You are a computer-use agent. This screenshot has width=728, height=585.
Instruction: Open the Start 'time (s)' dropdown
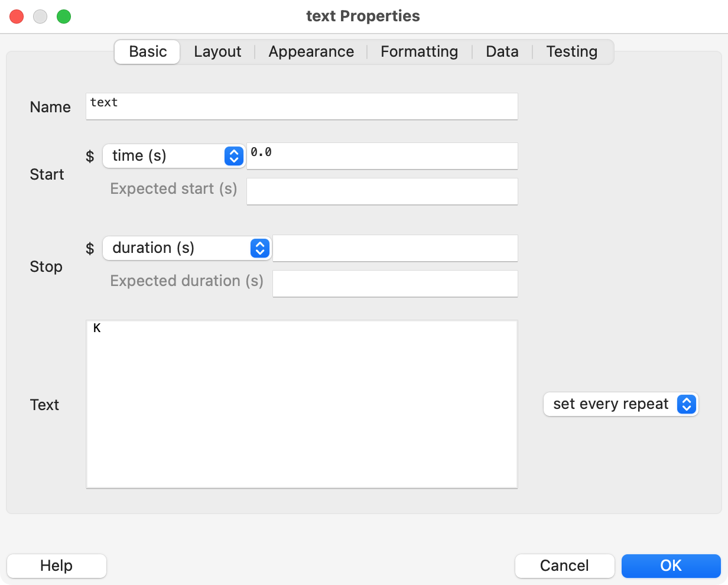[x=174, y=155]
